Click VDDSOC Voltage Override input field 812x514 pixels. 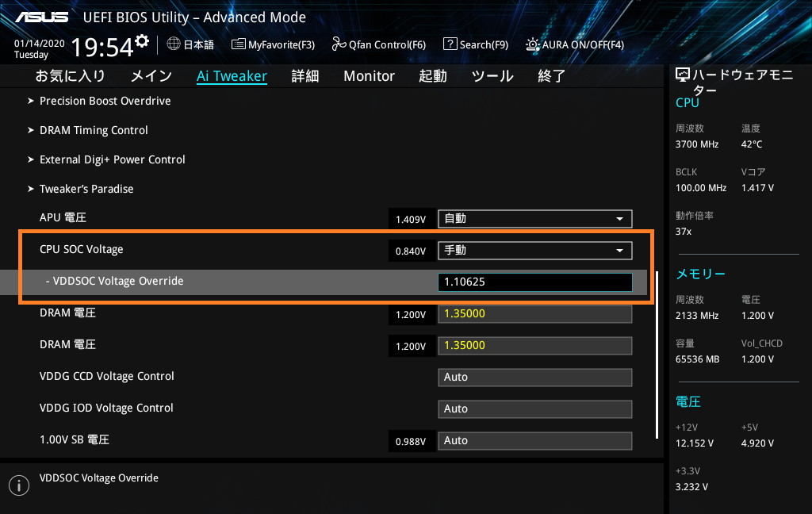tap(535, 282)
